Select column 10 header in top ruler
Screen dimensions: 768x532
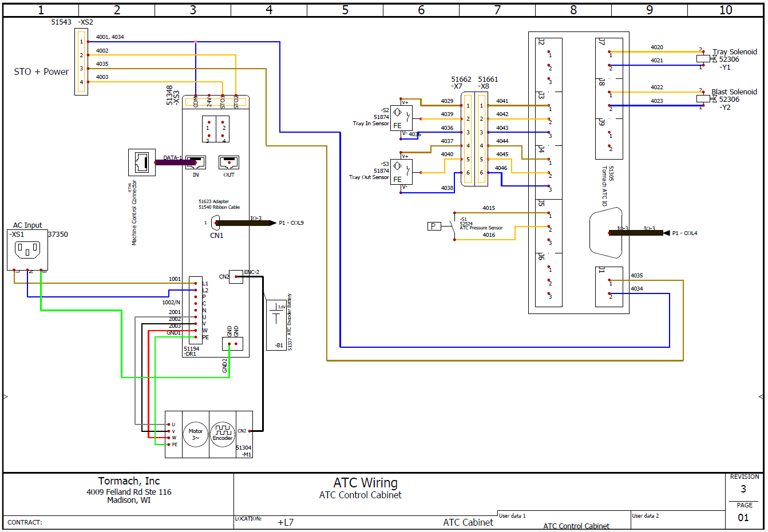pyautogui.click(x=725, y=10)
